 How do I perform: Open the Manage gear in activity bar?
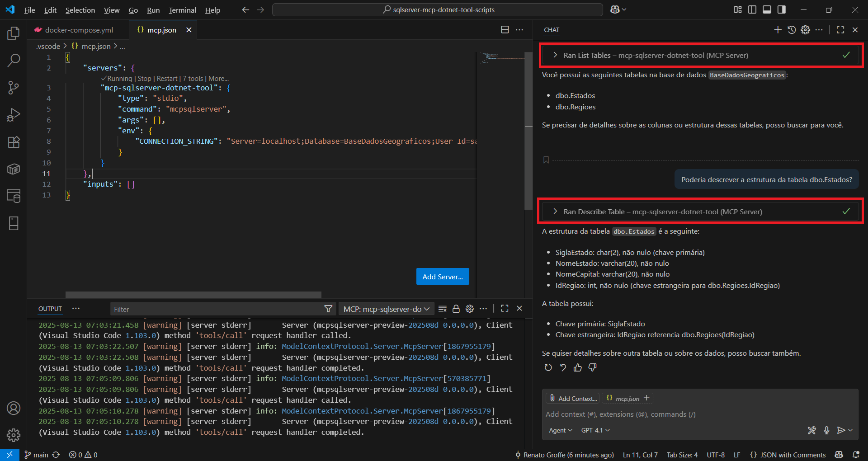coord(14,435)
